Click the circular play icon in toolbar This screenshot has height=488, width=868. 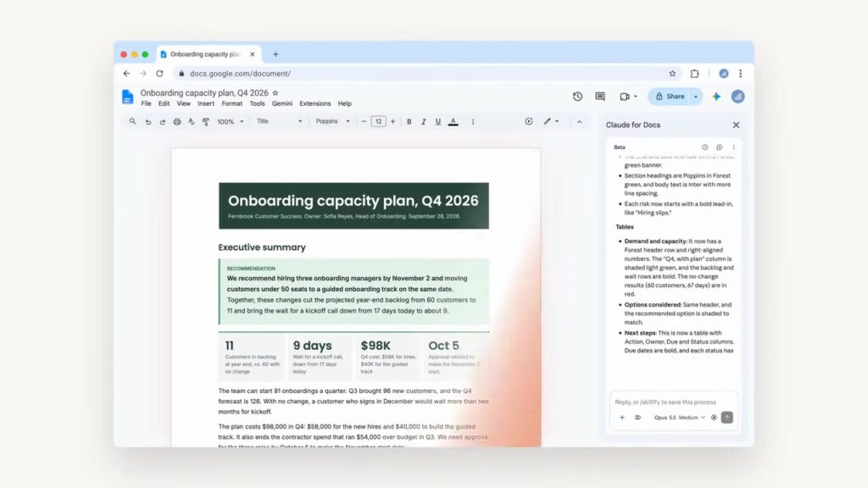coord(529,121)
